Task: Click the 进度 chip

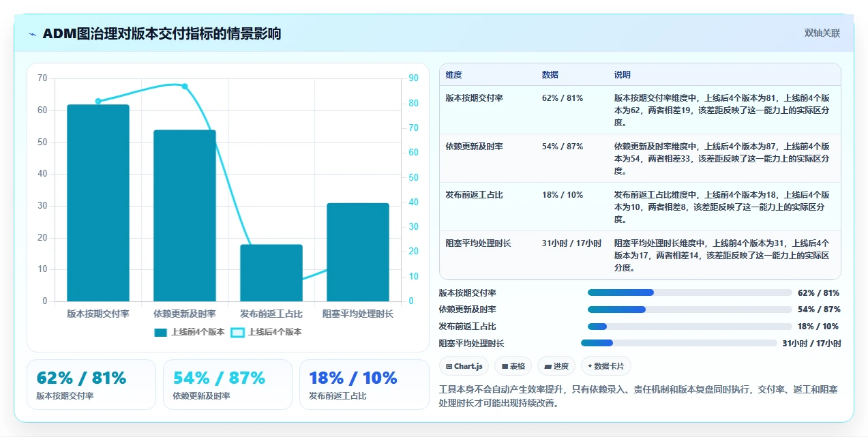Action: pos(556,366)
